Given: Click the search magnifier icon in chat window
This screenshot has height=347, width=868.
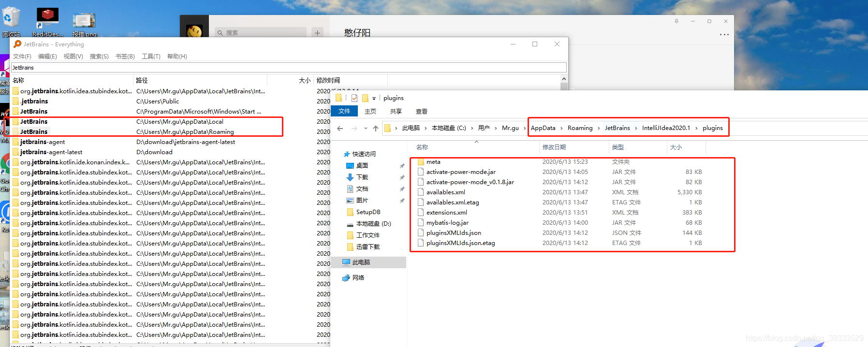Looking at the screenshot, I should coord(220,33).
